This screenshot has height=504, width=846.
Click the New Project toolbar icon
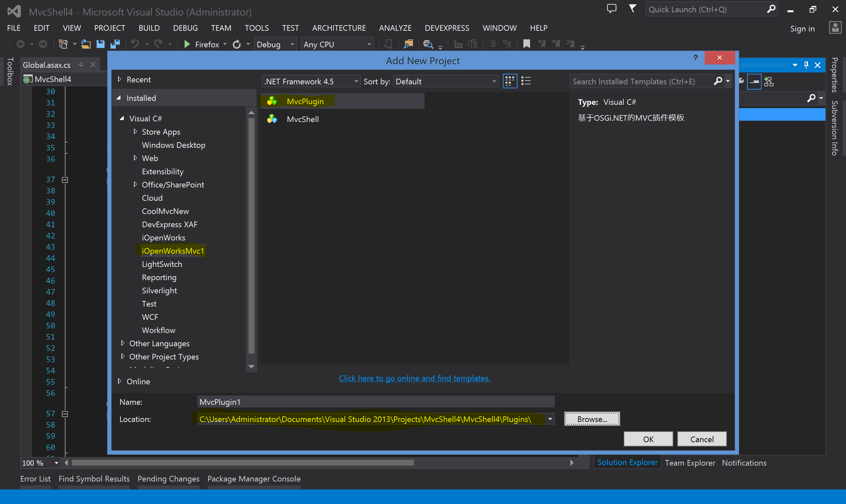coord(63,44)
